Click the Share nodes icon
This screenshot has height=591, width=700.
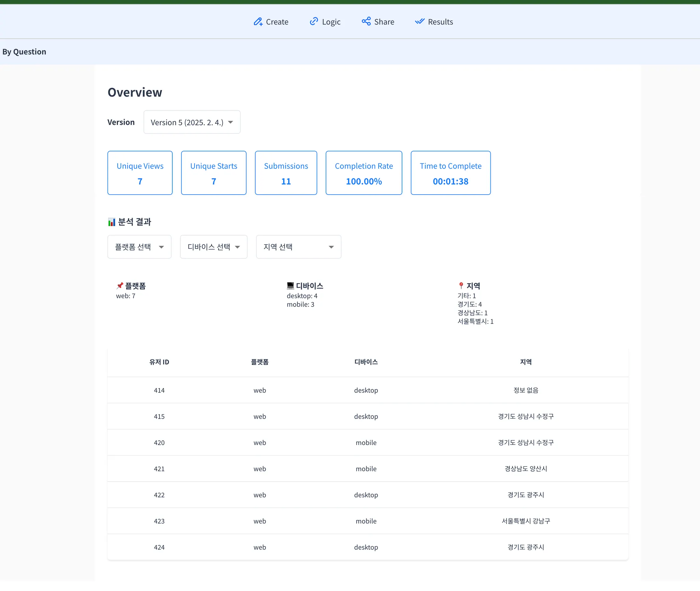tap(366, 22)
